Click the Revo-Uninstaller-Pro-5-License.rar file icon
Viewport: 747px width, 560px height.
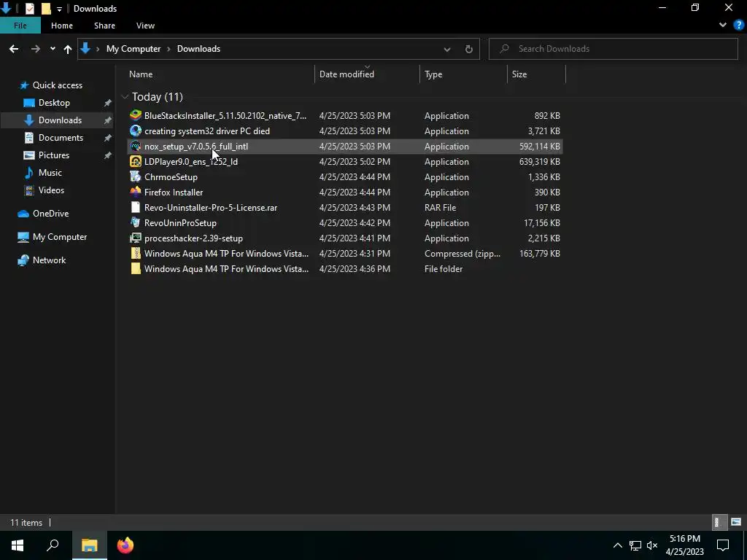(x=136, y=208)
